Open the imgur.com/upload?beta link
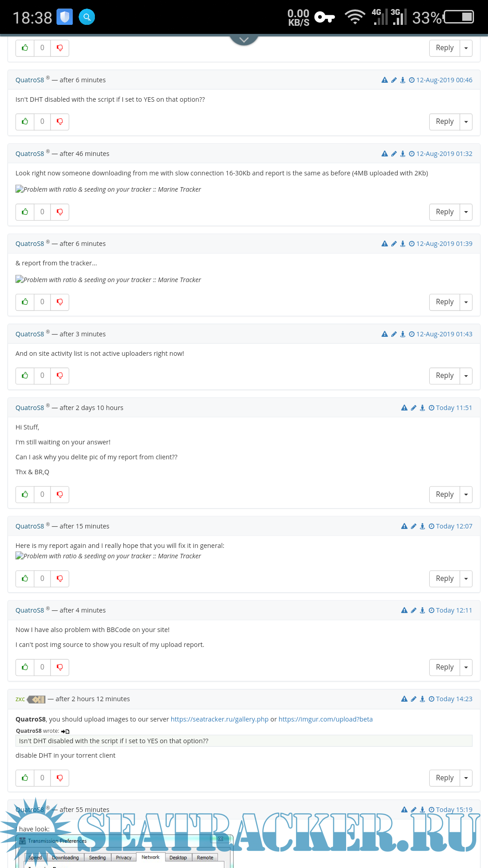This screenshot has height=868, width=488. click(325, 719)
